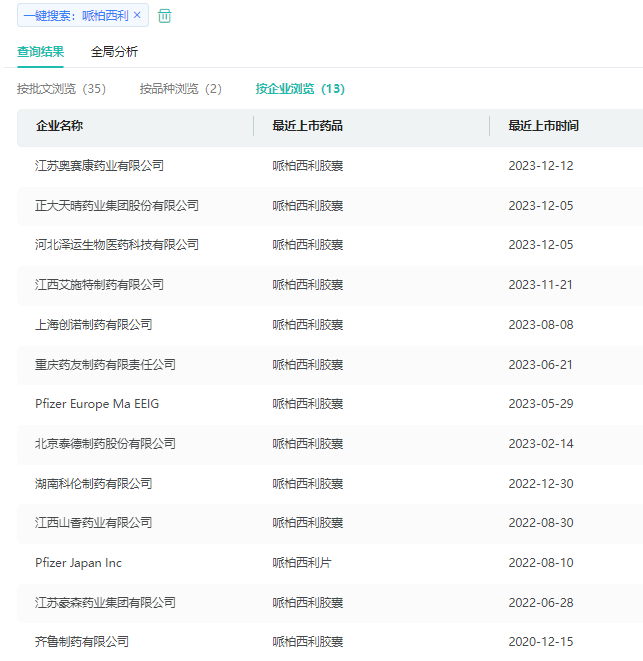Click the 最近上市时间 column header
The height and width of the screenshot is (661, 643).
(543, 126)
